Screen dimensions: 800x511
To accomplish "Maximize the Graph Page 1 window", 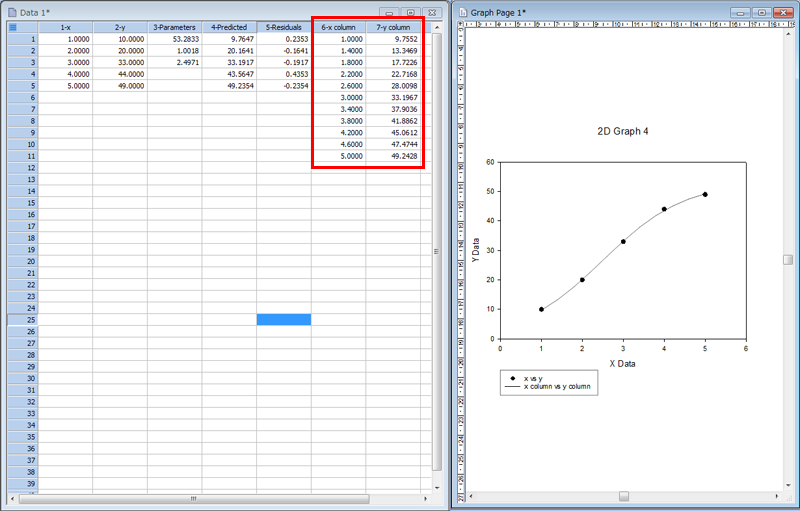I will (762, 13).
